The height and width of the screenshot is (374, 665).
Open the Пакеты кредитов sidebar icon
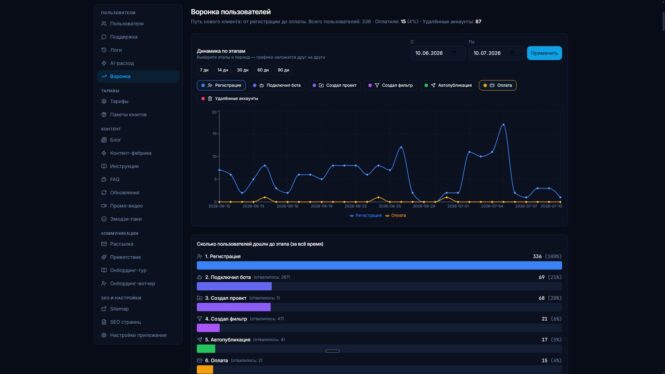[104, 114]
